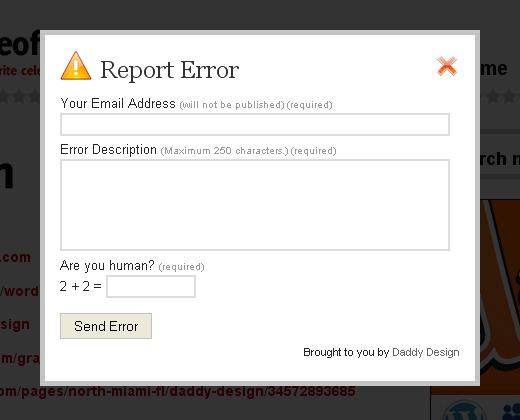This screenshot has width=520, height=420.
Task: Close the Report Error dialog with red X
Action: (447, 66)
